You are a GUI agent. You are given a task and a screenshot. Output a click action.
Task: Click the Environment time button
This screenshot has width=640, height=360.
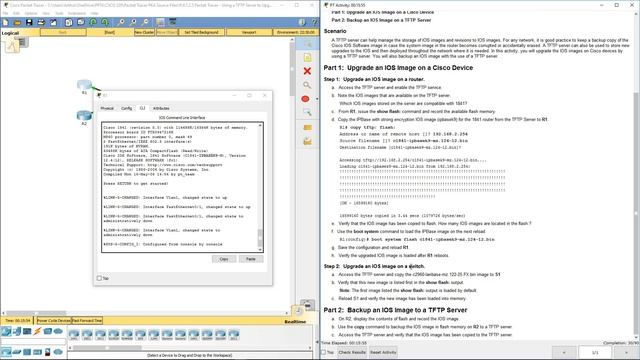[x=296, y=32]
